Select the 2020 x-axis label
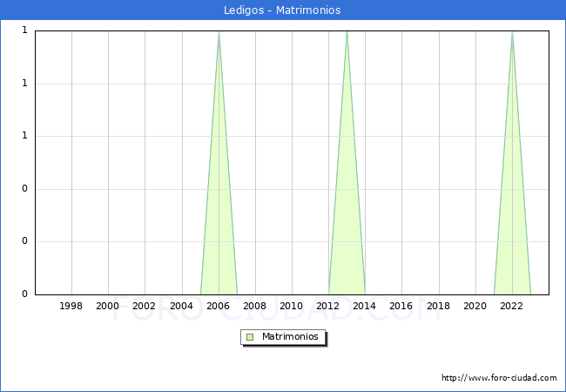The image size is (566, 392). pyautogui.click(x=475, y=306)
